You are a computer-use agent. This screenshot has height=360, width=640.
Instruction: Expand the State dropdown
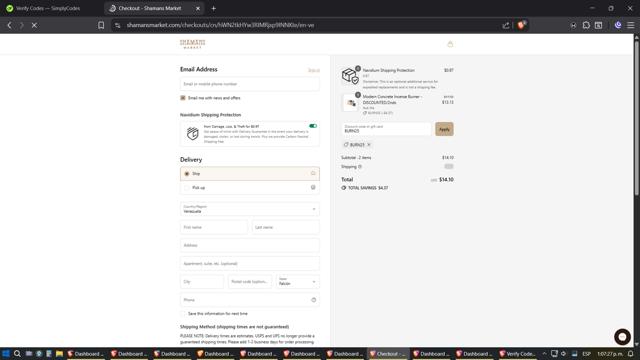298,282
